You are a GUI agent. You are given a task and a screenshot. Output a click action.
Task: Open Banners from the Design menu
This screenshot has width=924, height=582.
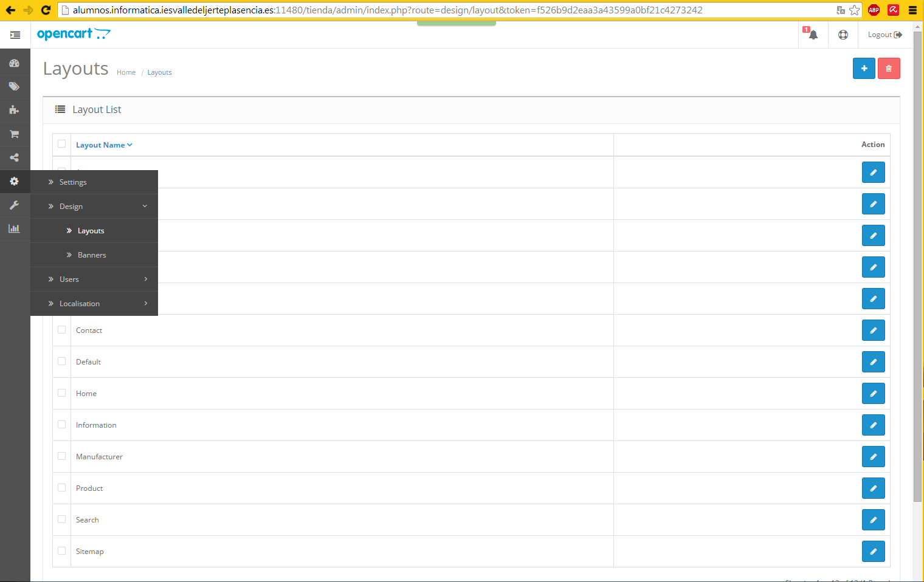pyautogui.click(x=92, y=255)
